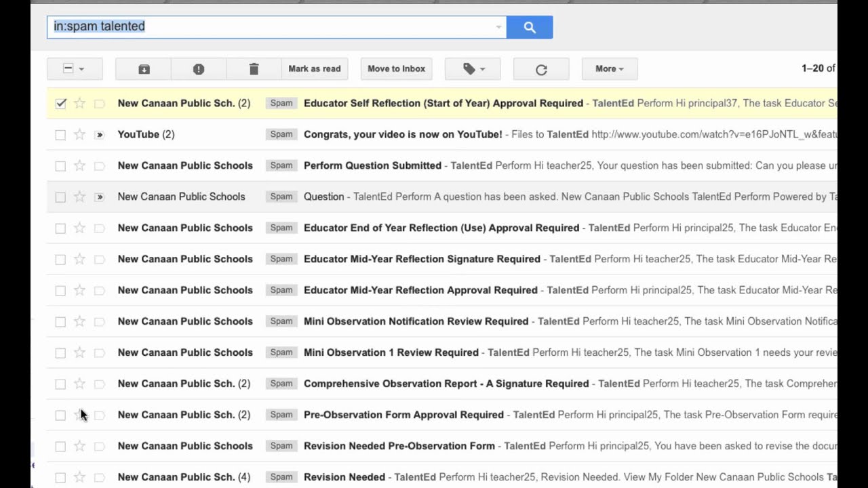Click the blue search magnifier button
This screenshot has width=868, height=488.
[530, 27]
